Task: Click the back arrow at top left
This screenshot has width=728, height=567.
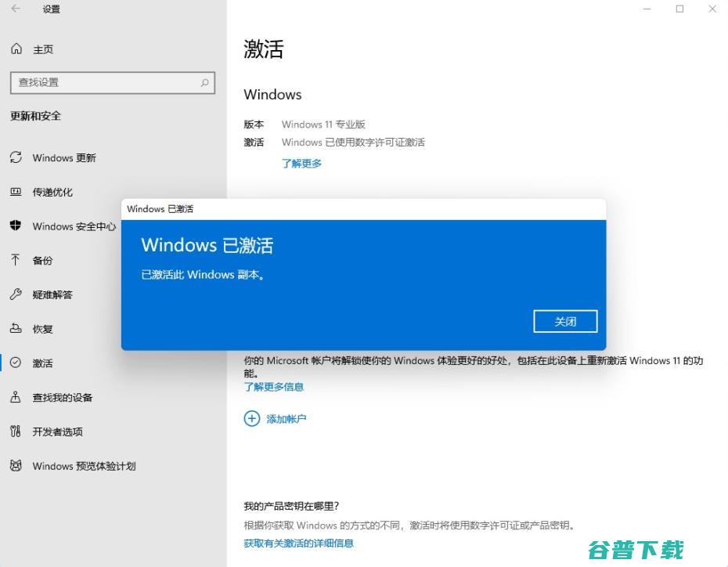Action: (14, 9)
